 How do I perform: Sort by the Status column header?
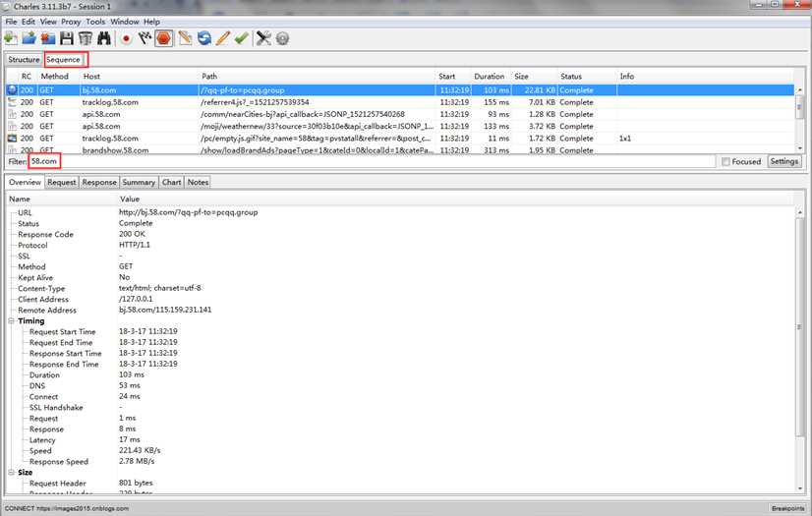click(x=587, y=76)
